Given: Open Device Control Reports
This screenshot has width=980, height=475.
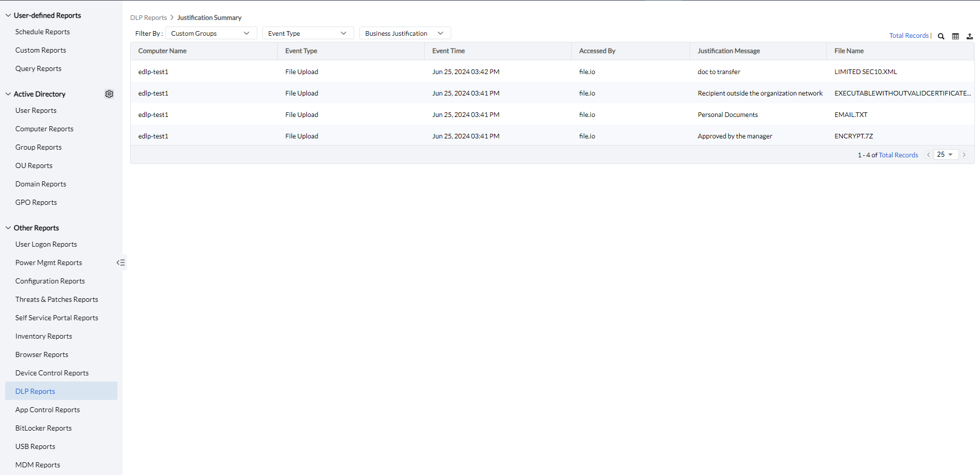Looking at the screenshot, I should (x=52, y=373).
